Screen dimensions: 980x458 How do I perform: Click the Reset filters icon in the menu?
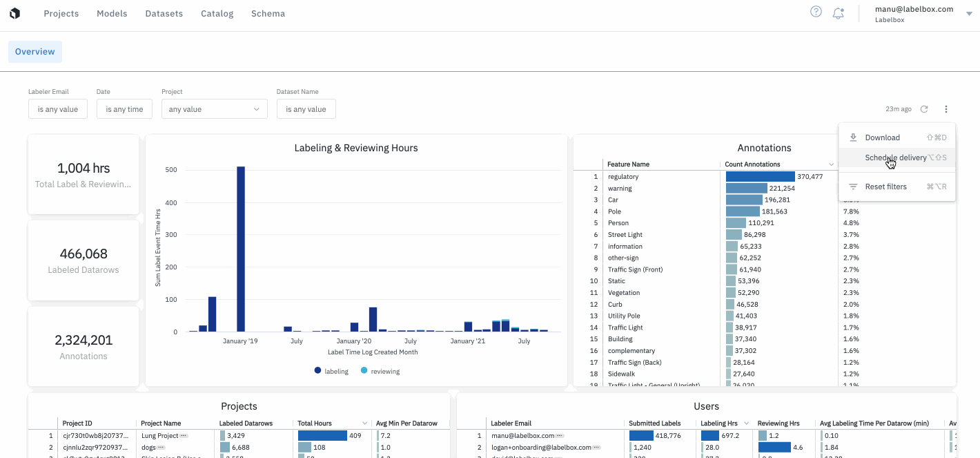(x=853, y=187)
